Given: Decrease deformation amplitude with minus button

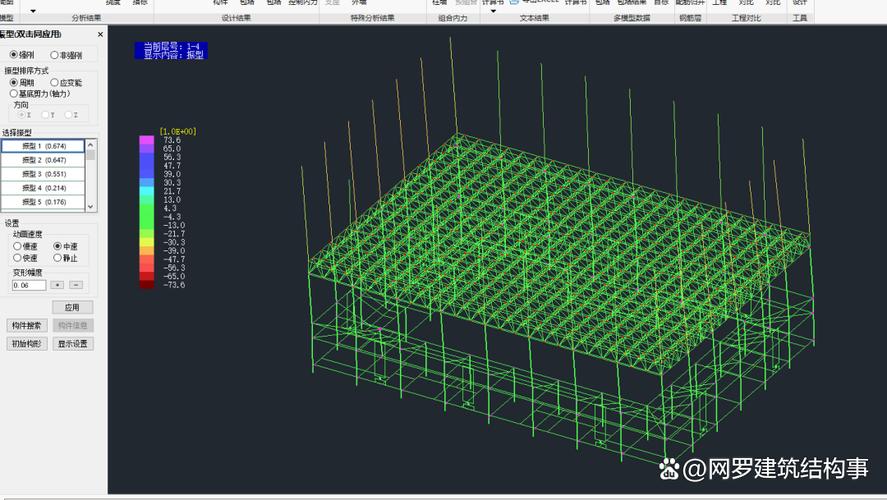Looking at the screenshot, I should click(75, 285).
